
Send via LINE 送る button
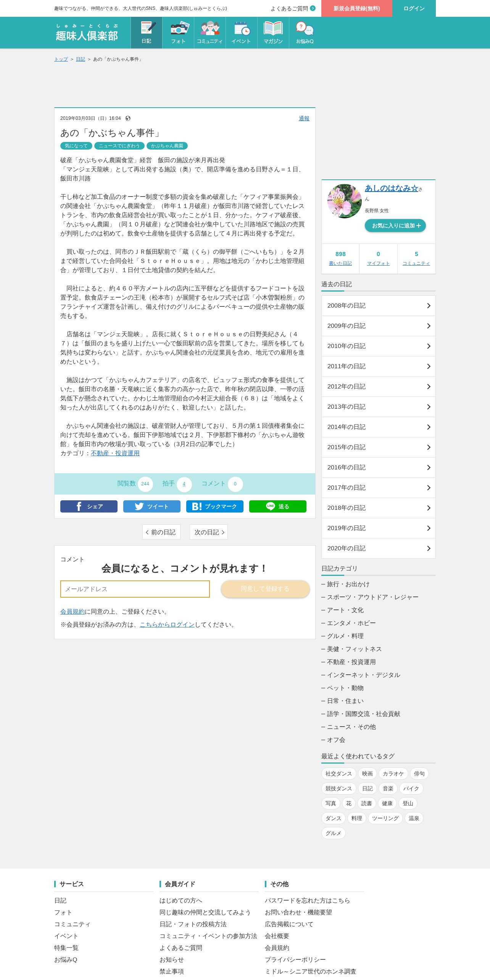pos(278,506)
